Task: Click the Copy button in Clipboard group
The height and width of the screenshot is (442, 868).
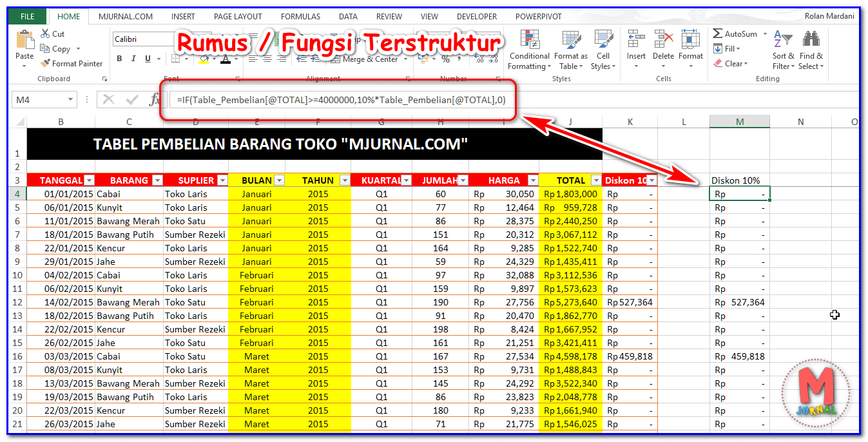Action: coord(56,48)
